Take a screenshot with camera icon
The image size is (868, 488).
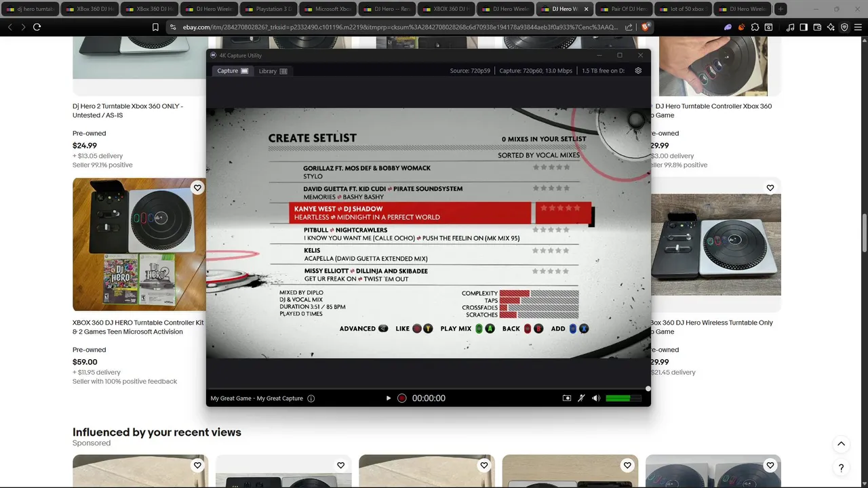coord(567,399)
